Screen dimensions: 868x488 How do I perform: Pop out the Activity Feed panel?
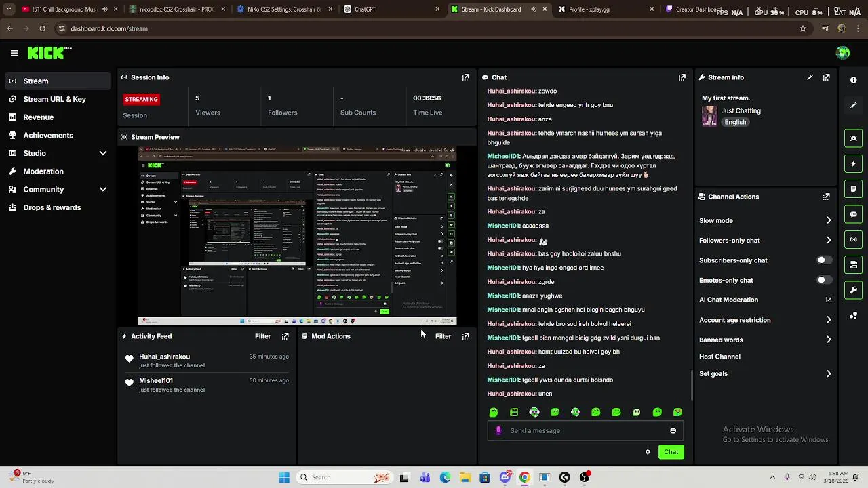(x=285, y=336)
